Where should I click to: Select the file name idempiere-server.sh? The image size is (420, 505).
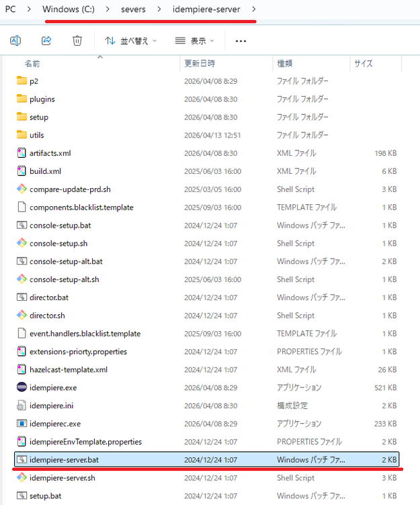(x=62, y=478)
